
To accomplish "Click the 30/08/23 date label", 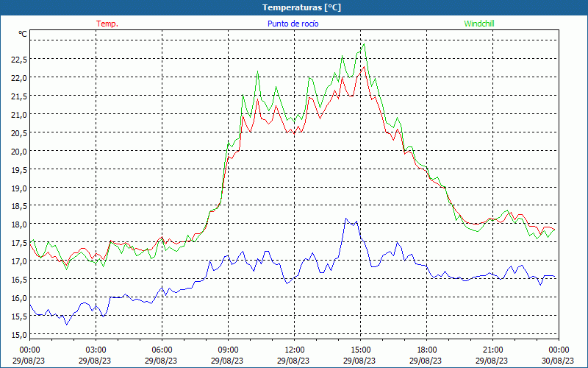I will coord(558,361).
